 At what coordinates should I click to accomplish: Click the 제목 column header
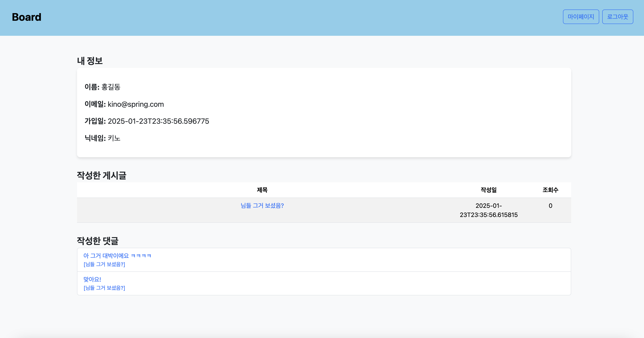tap(262, 190)
